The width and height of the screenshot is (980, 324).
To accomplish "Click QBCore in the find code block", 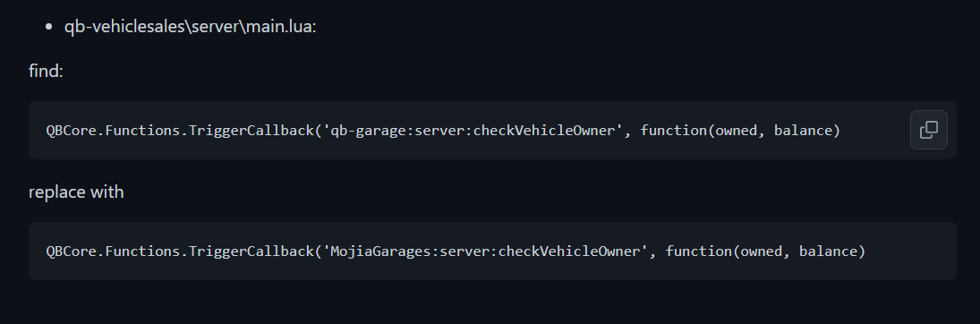I will click(x=72, y=131).
